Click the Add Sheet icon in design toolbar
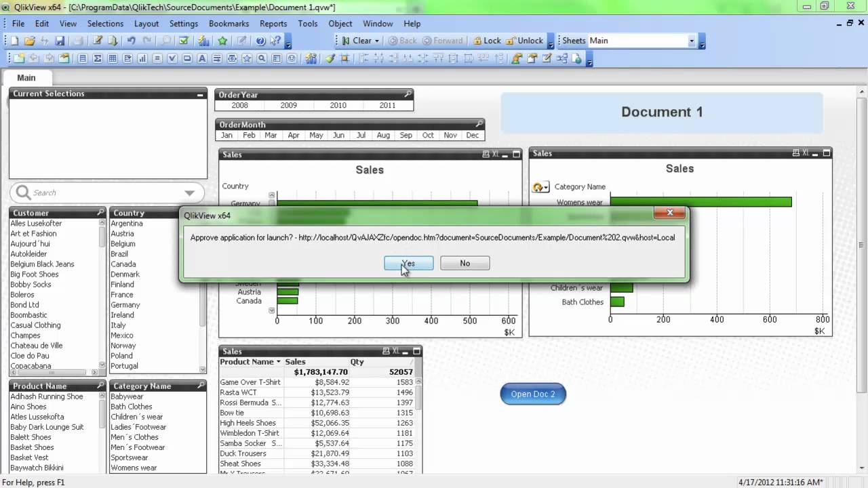This screenshot has height=488, width=868. click(x=18, y=58)
